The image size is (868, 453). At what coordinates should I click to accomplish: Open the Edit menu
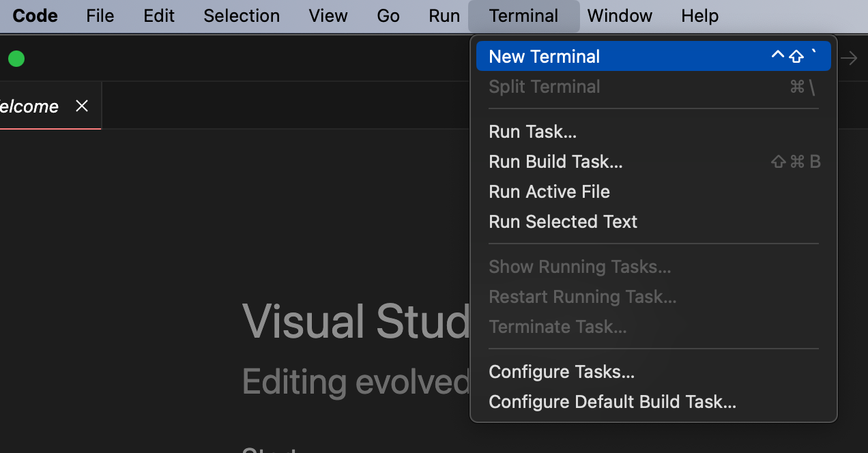159,16
